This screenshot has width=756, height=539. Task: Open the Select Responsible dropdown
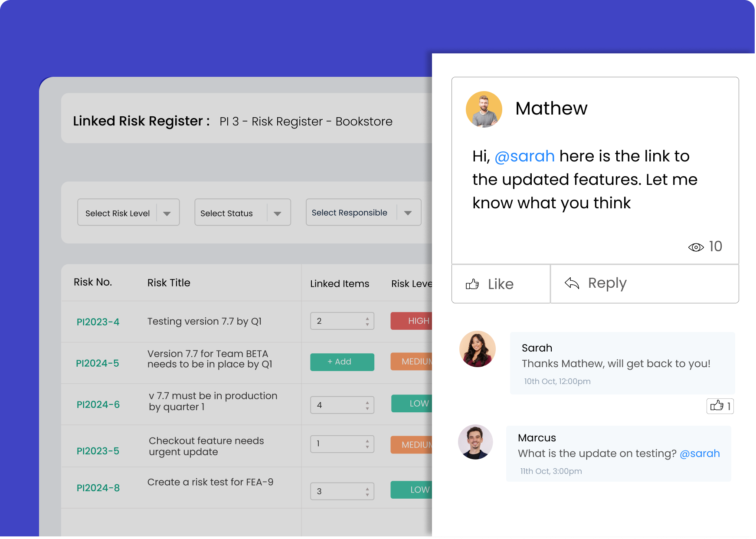(363, 212)
